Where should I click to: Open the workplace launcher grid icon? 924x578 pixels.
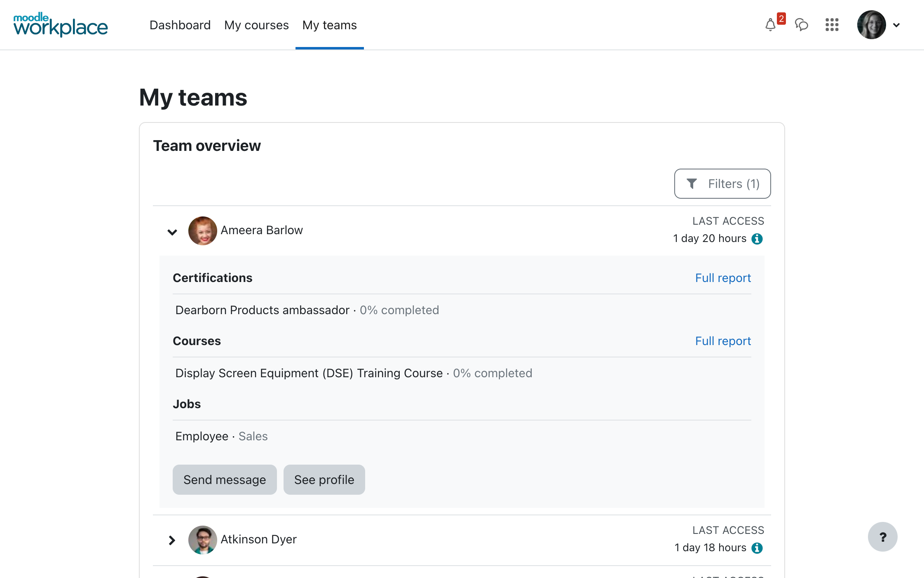tap(832, 25)
